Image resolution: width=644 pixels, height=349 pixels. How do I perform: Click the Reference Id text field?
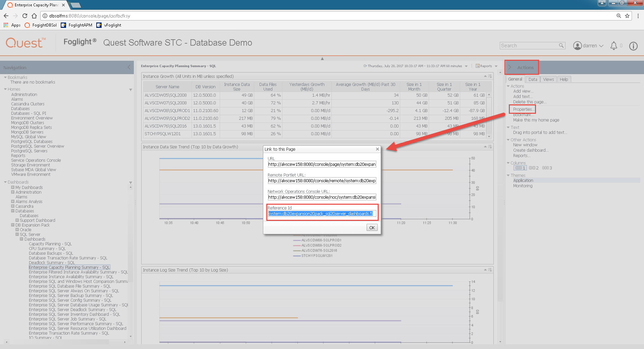tap(321, 214)
